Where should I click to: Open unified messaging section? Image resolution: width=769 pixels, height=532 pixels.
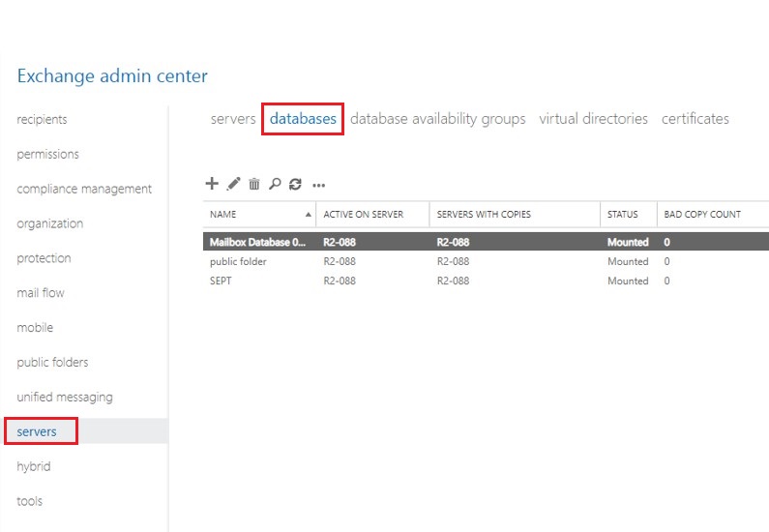tap(64, 398)
